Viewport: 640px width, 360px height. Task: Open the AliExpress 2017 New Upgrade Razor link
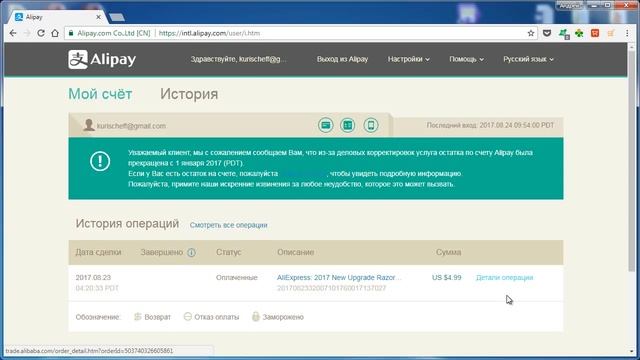coord(339,278)
